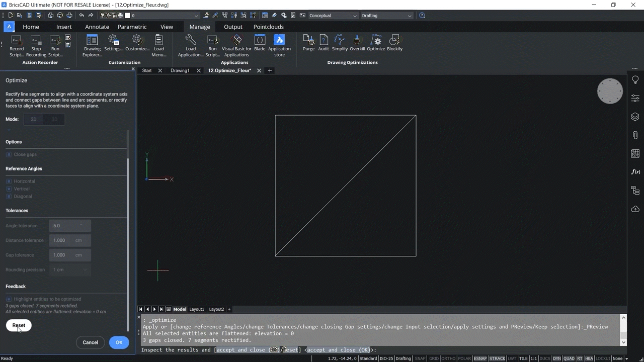The width and height of the screenshot is (644, 362).
Task: Toggle DYN in the status bar
Action: [x=556, y=358]
